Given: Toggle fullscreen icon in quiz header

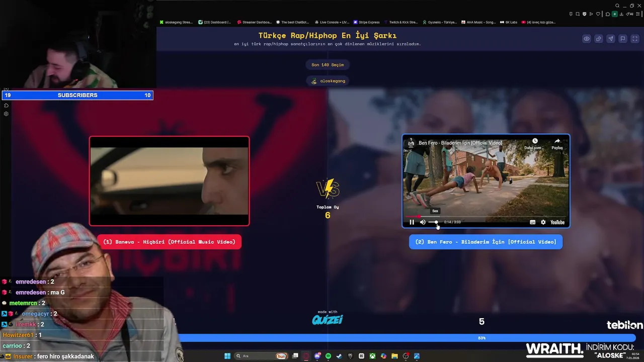Looking at the screenshot, I should point(635,39).
